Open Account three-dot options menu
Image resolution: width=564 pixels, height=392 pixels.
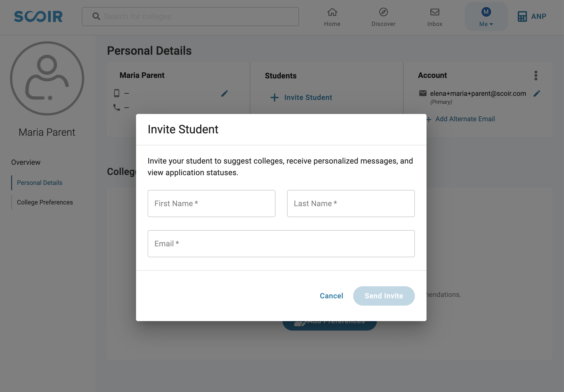coord(536,75)
